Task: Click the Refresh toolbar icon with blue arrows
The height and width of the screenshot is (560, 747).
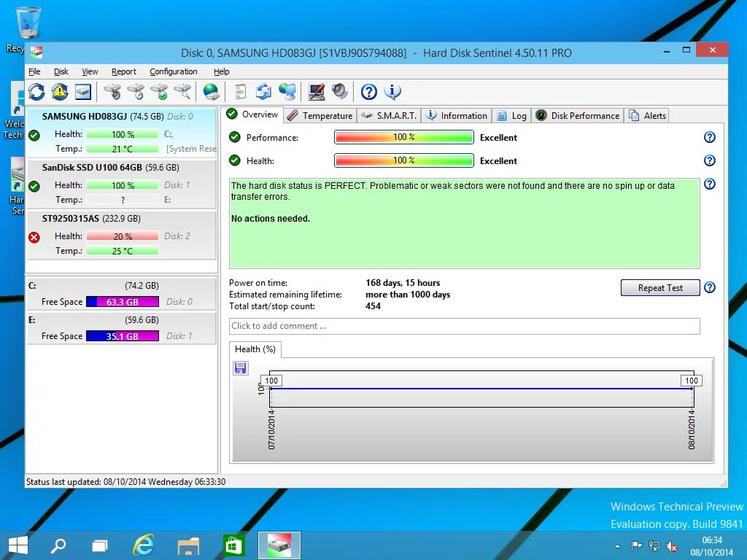Action: (36, 91)
